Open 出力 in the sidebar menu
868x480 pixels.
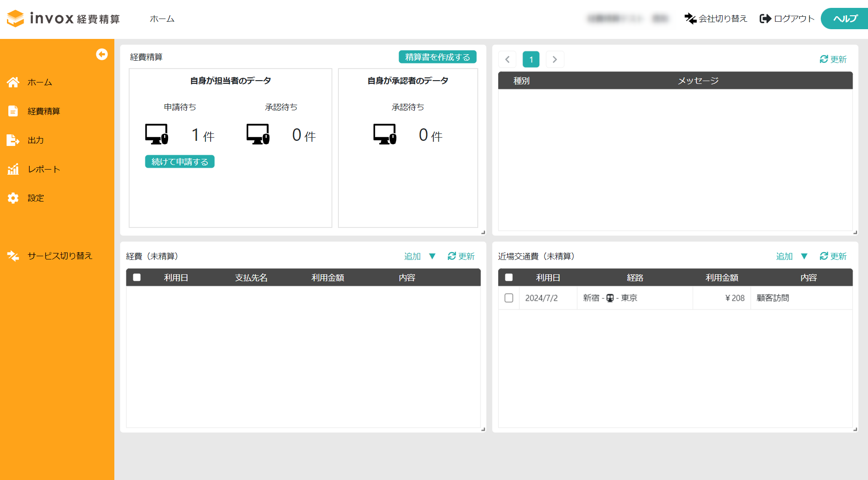click(x=36, y=140)
